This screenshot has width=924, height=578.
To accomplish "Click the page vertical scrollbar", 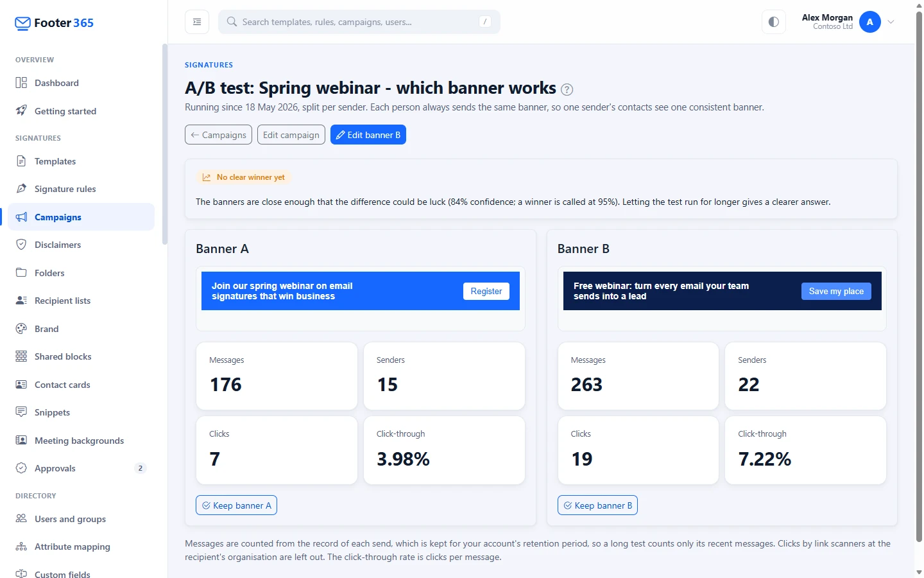I will pos(919,276).
